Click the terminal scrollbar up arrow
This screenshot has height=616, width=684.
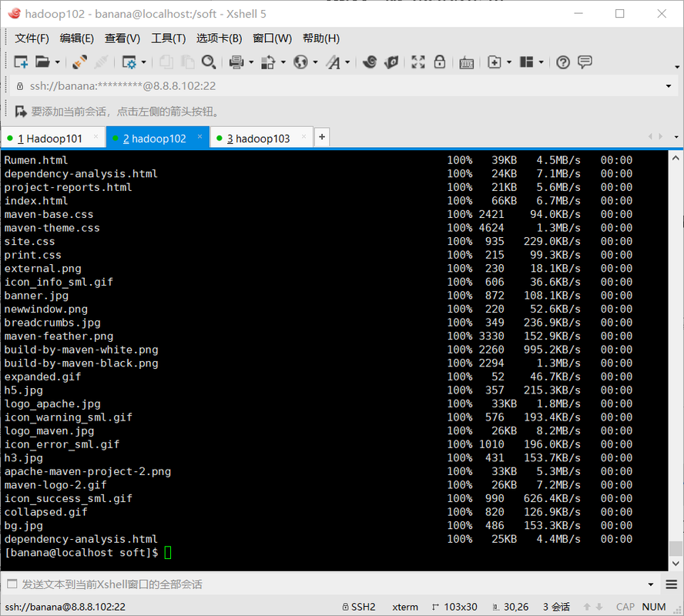(x=676, y=159)
